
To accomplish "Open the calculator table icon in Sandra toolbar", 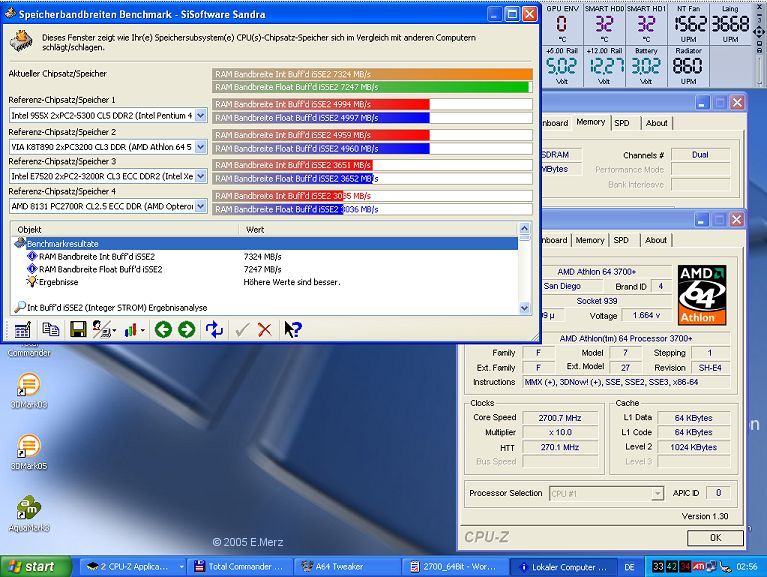I will [23, 330].
